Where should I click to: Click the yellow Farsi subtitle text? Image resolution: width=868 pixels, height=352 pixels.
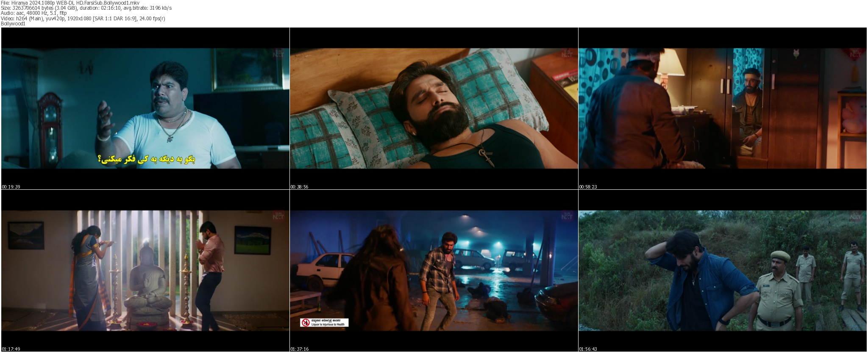tap(146, 159)
